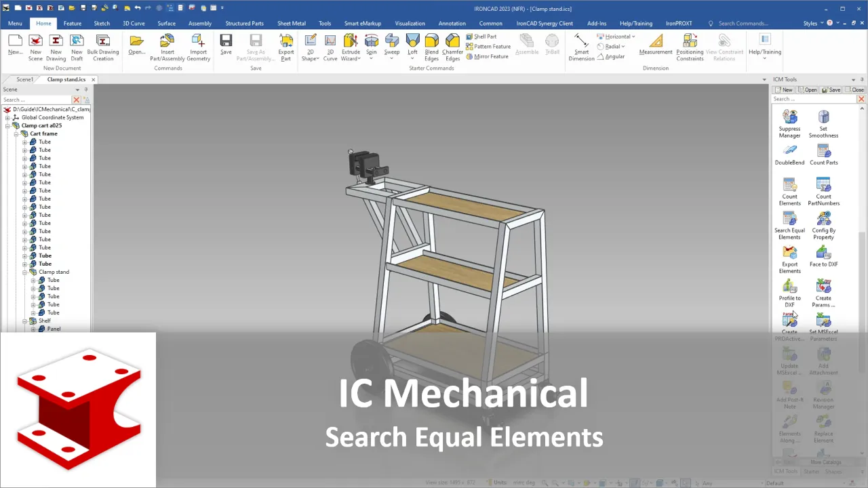Open Positioning Constraints

pos(690,46)
